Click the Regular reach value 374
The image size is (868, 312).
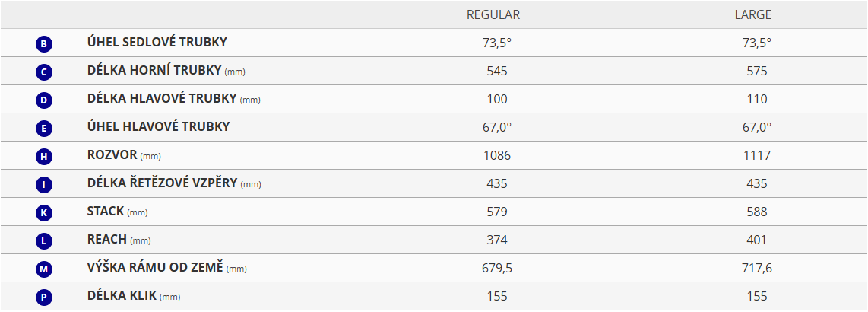point(497,240)
